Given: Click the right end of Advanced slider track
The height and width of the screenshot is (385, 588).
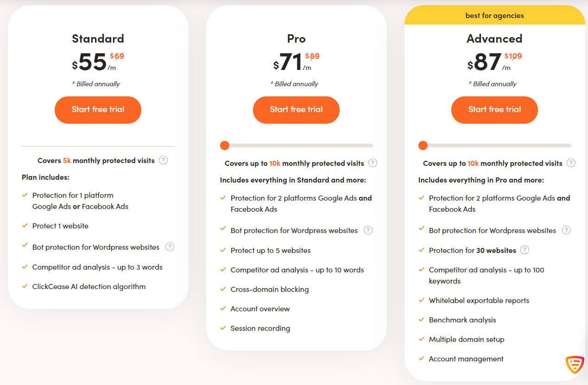Looking at the screenshot, I should (569, 145).
